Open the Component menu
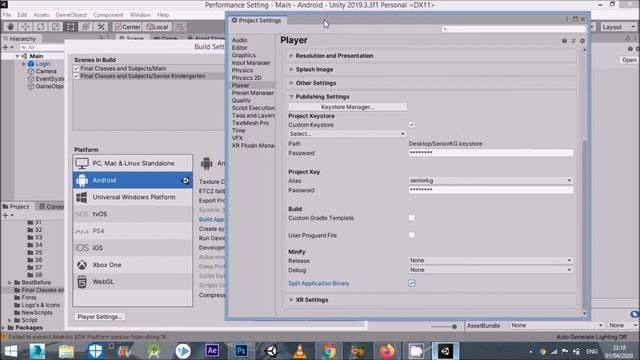The height and width of the screenshot is (360, 640). 108,15
